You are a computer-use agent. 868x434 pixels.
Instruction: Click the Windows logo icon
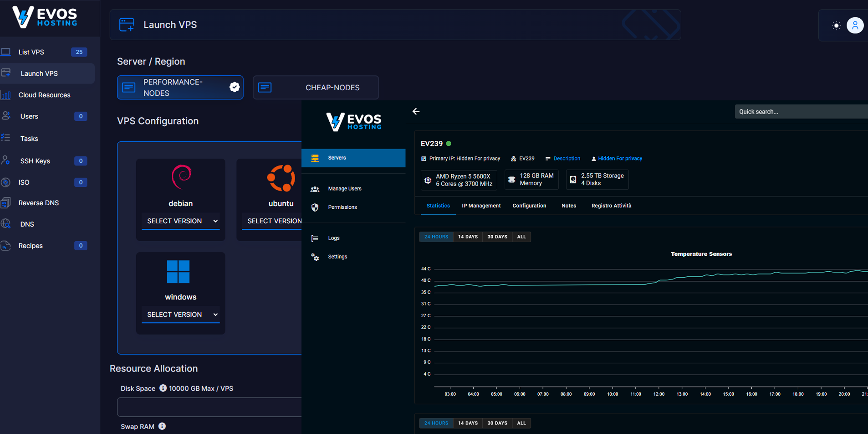[178, 272]
